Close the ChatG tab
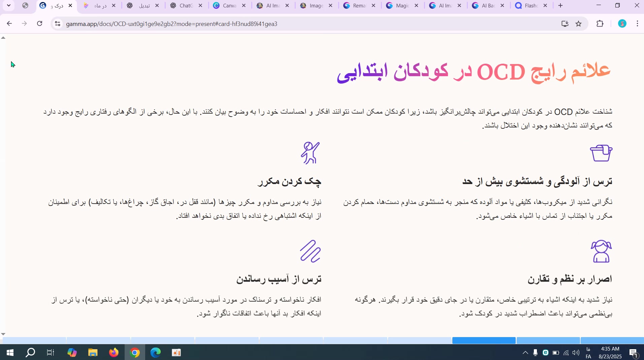This screenshot has width=644, height=360. (x=201, y=6)
